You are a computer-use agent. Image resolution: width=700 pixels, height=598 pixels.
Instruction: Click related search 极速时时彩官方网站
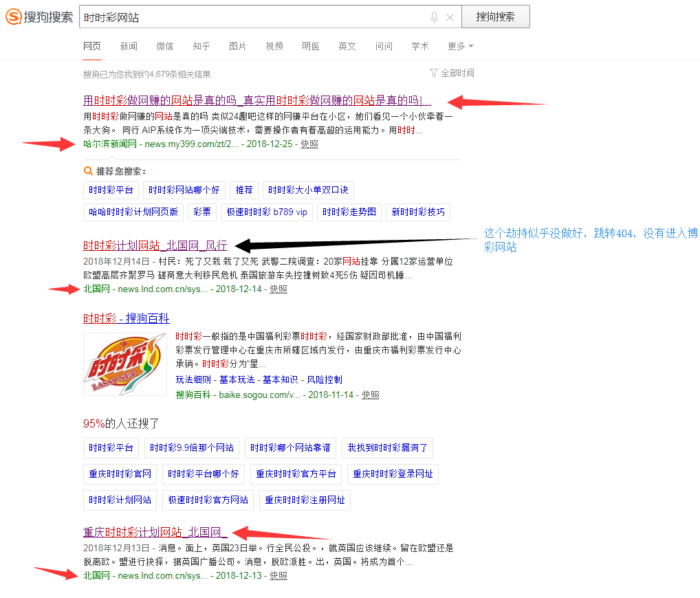coord(208,500)
